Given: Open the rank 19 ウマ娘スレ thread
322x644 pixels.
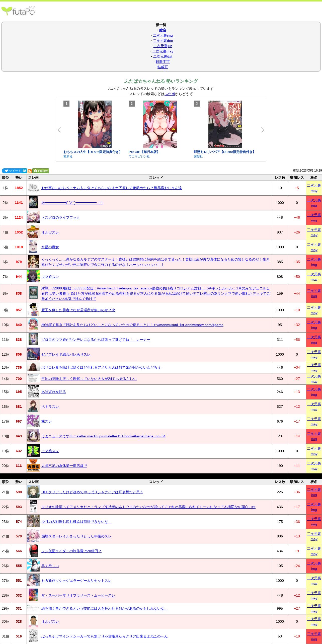Looking at the screenshot, I should coord(50,451).
